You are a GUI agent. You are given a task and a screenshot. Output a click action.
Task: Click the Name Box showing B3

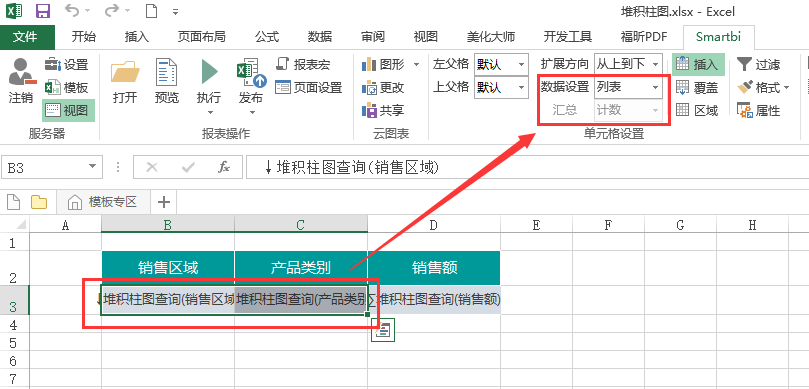(51, 168)
